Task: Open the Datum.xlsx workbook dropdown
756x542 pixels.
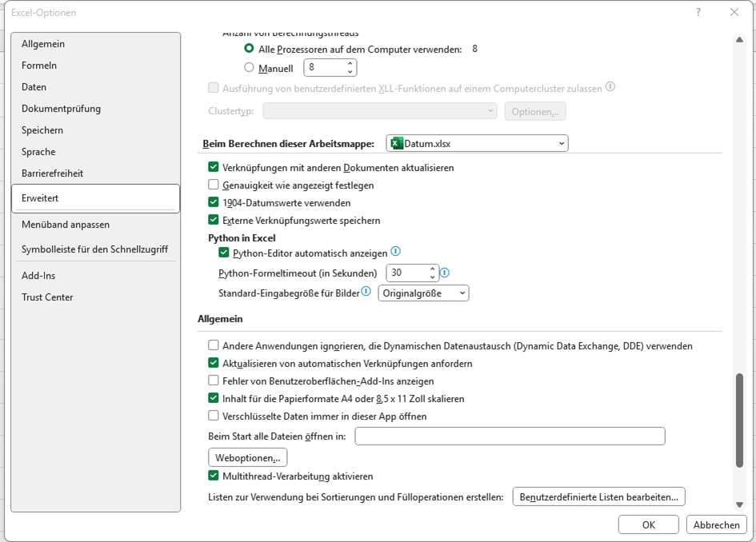Action: pos(562,144)
